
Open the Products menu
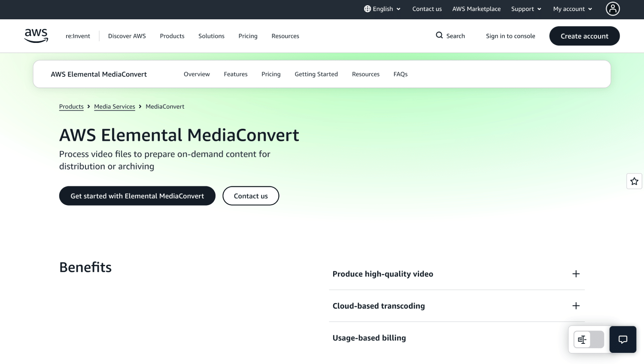point(172,36)
